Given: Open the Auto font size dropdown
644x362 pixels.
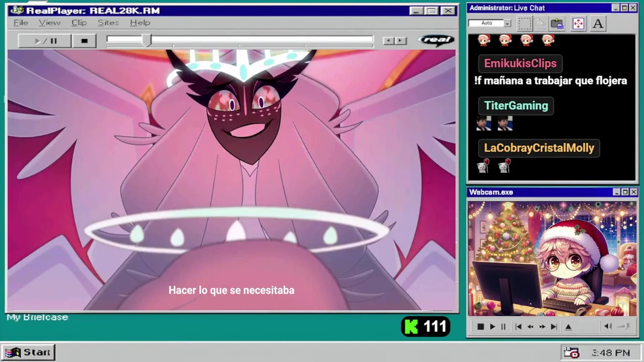Looking at the screenshot, I should coord(507,23).
